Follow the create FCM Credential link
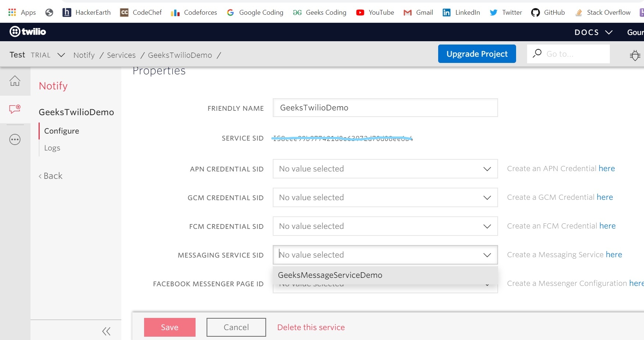 (608, 226)
